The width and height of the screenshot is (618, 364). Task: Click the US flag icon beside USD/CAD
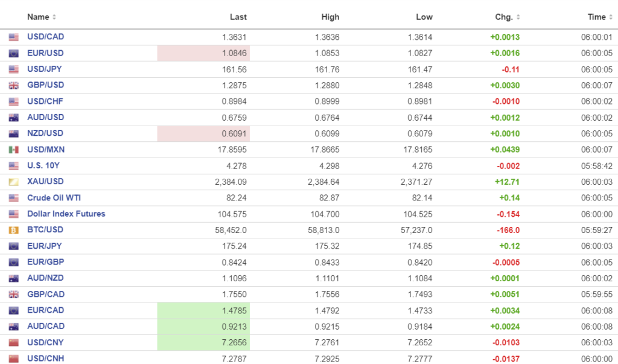(13, 37)
